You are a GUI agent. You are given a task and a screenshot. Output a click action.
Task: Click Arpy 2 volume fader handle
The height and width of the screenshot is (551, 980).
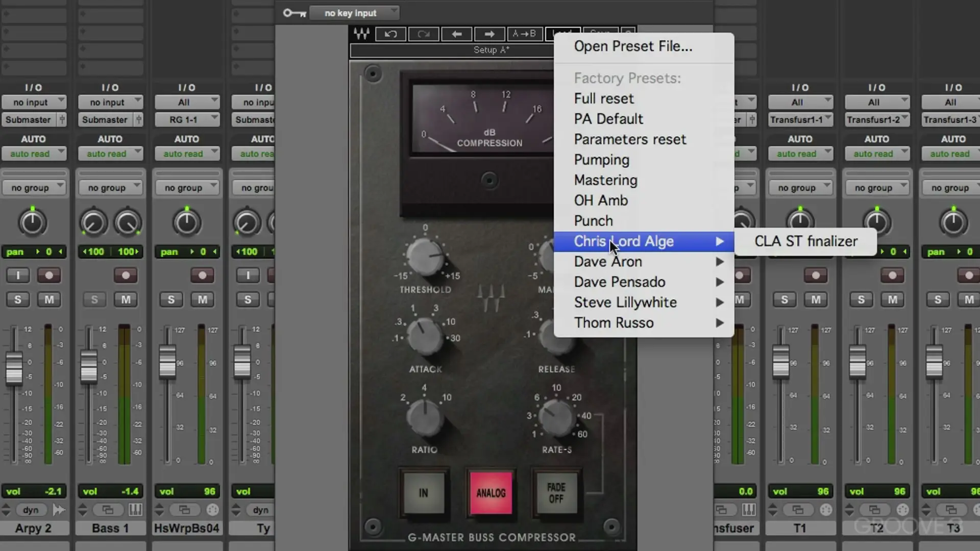coord(14,367)
